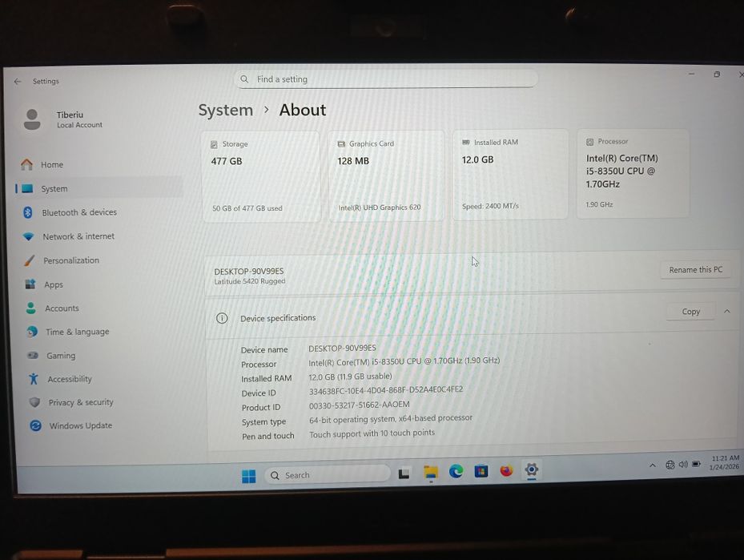Click the Personalization brush icon
This screenshot has width=744, height=560.
30,260
